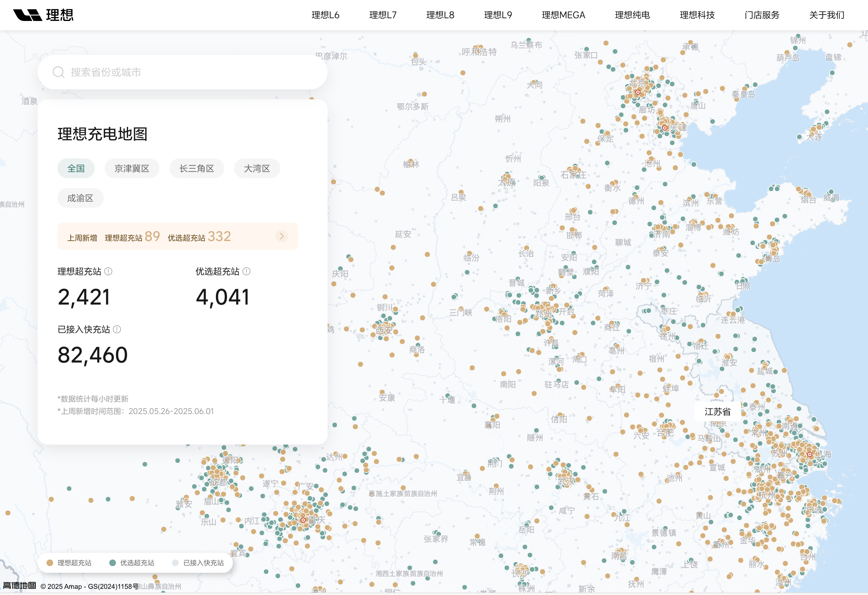Open the 关于我们 menu

(x=827, y=15)
